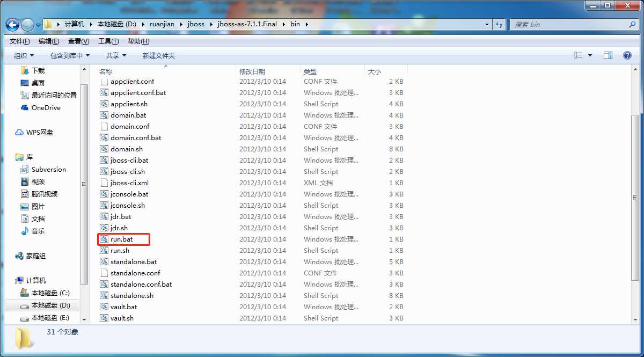Image resolution: width=644 pixels, height=357 pixels.
Task: Expand the path arrow after 计算机
Action: (x=91, y=24)
